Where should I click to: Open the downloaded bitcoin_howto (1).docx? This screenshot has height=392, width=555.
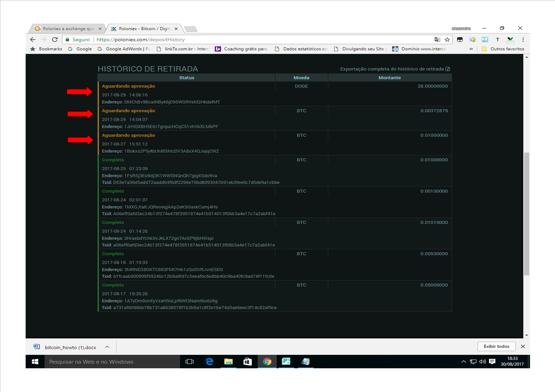[x=65, y=347]
